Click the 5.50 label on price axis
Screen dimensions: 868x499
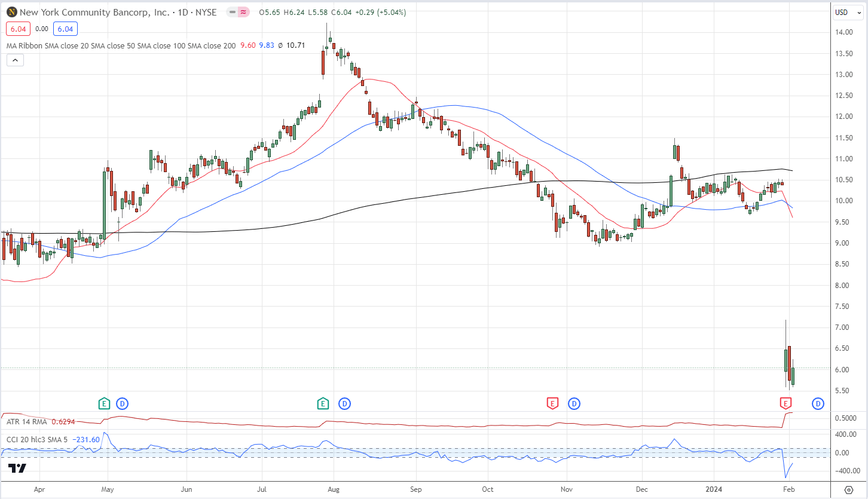pyautogui.click(x=843, y=391)
